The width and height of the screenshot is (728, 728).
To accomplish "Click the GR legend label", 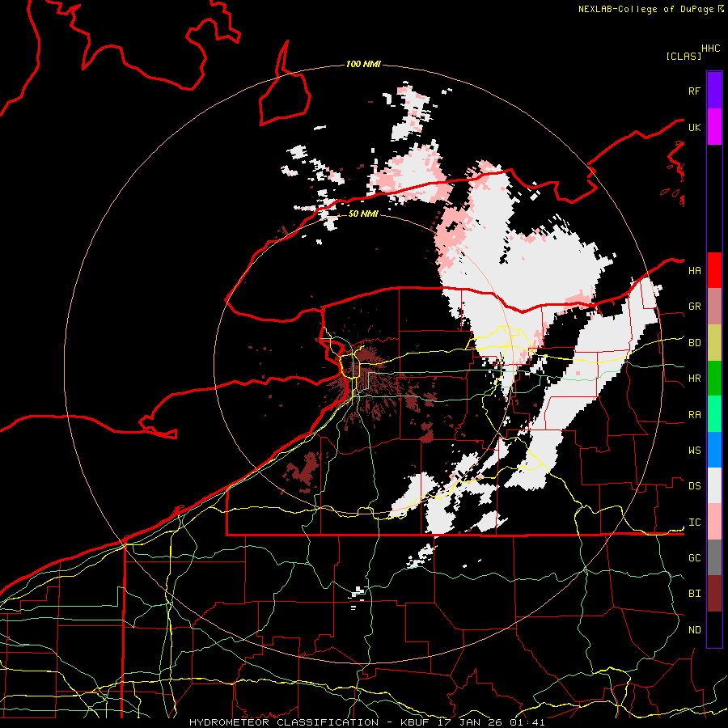I will [695, 307].
